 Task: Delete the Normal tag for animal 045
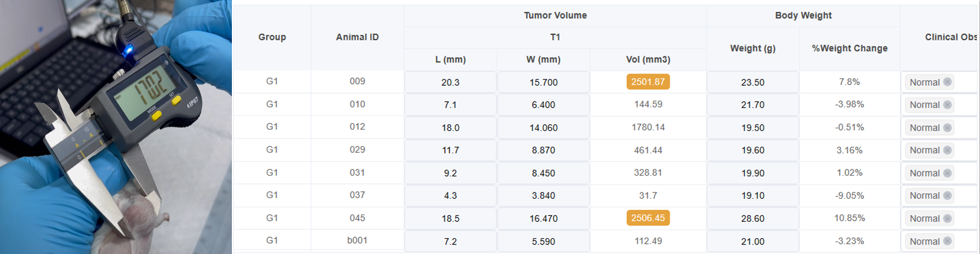[947, 218]
